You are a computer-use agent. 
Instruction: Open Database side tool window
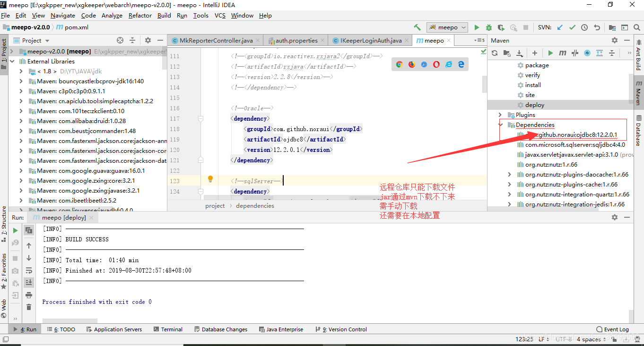tap(639, 130)
